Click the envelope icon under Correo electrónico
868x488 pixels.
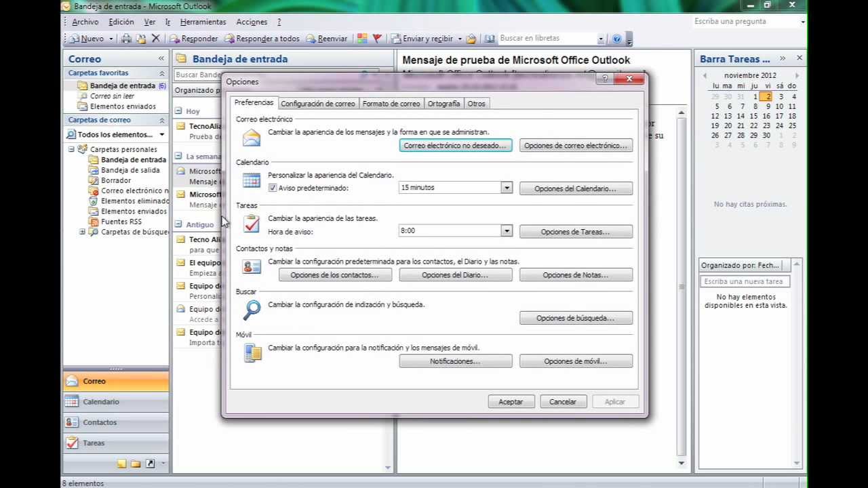point(252,138)
